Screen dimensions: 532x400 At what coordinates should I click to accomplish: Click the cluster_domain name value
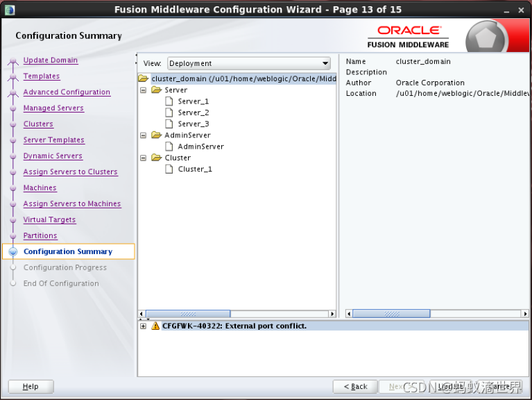[x=423, y=62]
